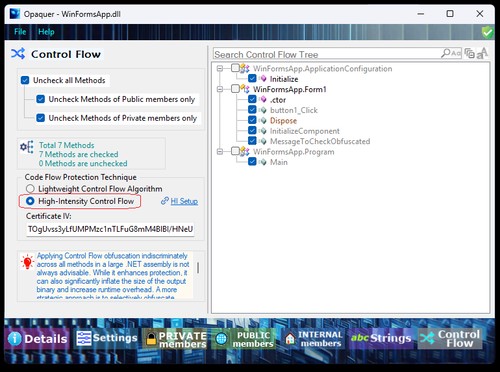Click the Opaquer app icon in title bar
This screenshot has height=372, width=500.
point(15,14)
